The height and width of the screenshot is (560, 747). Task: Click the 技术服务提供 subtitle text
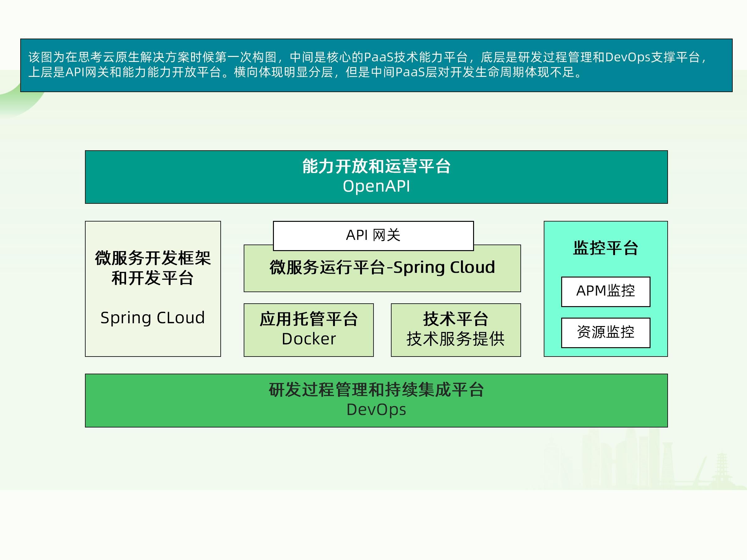(x=456, y=339)
